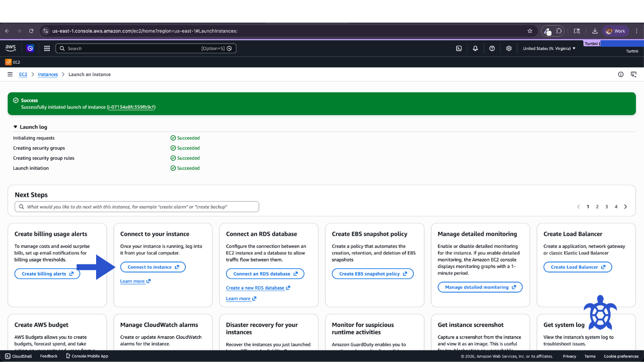This screenshot has width=644, height=362.
Task: Open Learn more under Connect an RDS database
Action: 241,299
